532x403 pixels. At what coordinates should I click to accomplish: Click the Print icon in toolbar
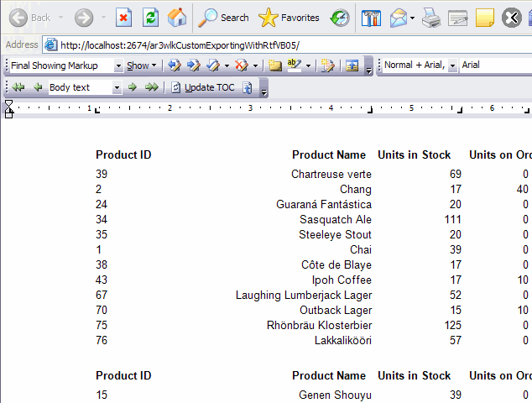coord(430,18)
